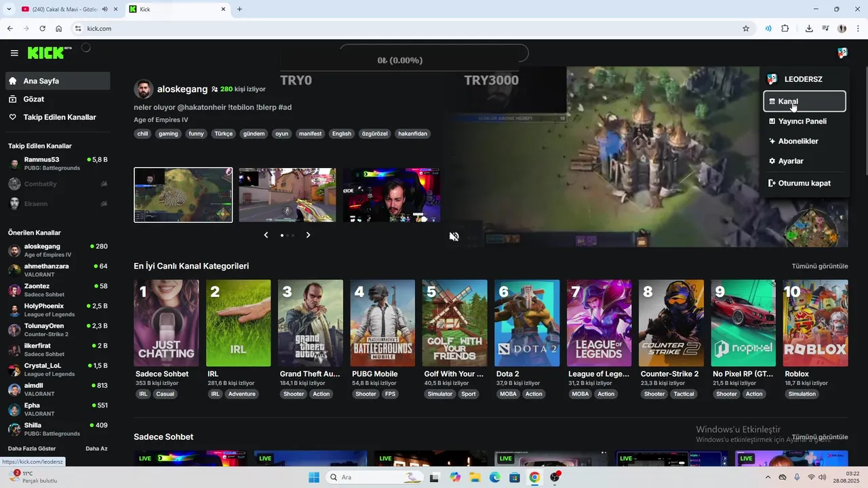Go to next featured carousel slide

[308, 235]
